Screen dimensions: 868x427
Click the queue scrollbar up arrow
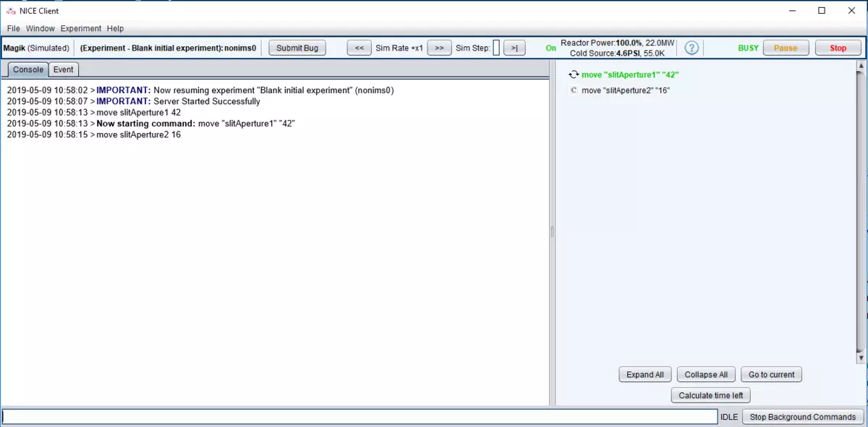pos(861,66)
